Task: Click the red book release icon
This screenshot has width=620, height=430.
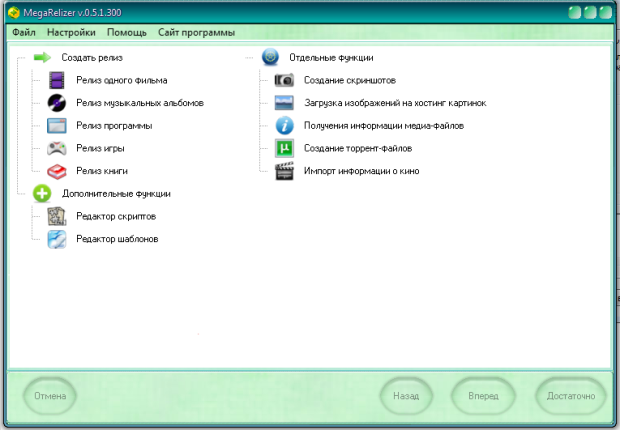Action: (57, 171)
